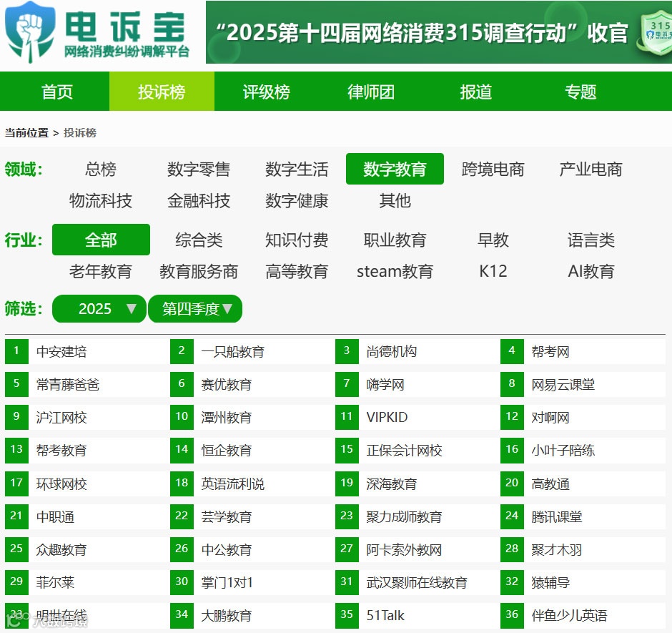Open the 2025网络消费315调查行动 banner
672x633 pixels.
point(439,32)
